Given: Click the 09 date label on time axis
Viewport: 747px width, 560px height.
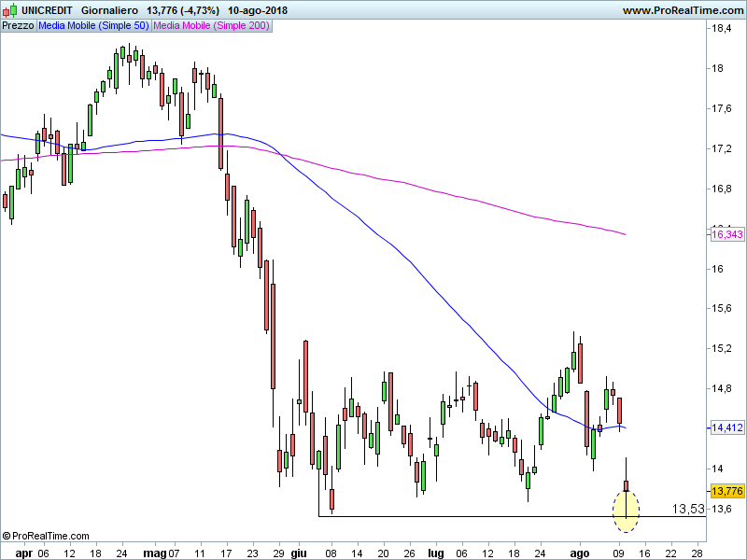Looking at the screenshot, I should (619, 553).
